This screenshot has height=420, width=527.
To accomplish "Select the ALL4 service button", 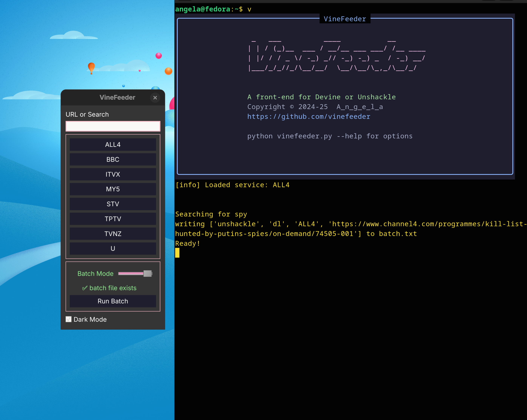I will (x=113, y=145).
